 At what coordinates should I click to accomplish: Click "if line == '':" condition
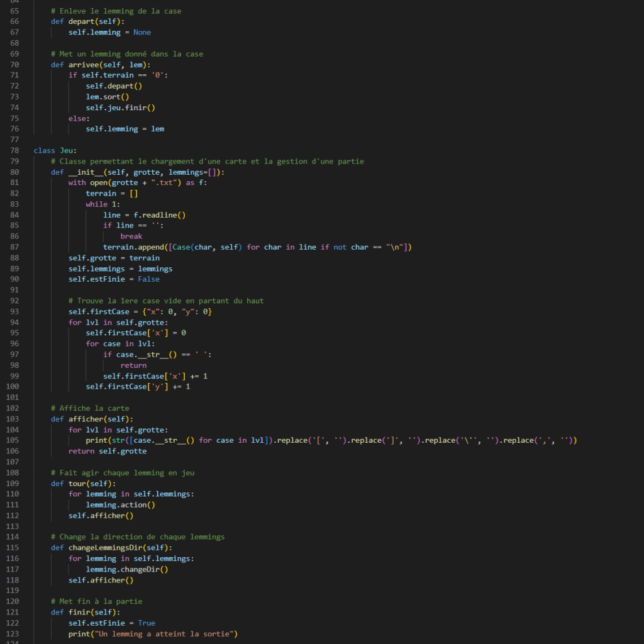click(x=133, y=226)
